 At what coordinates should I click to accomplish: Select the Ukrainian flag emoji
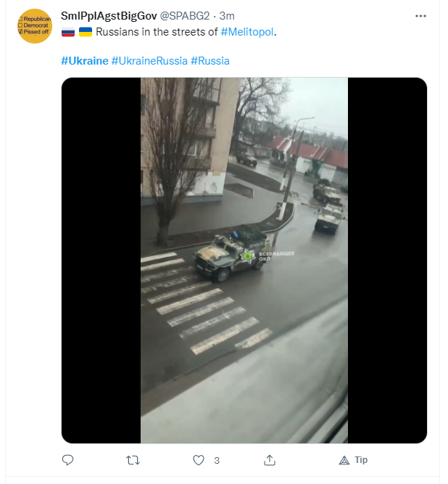click(x=86, y=32)
